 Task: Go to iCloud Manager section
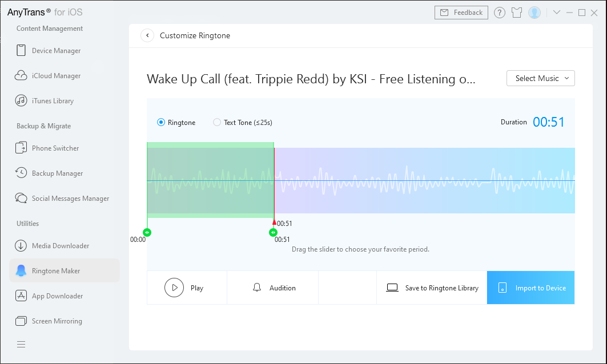pos(56,76)
